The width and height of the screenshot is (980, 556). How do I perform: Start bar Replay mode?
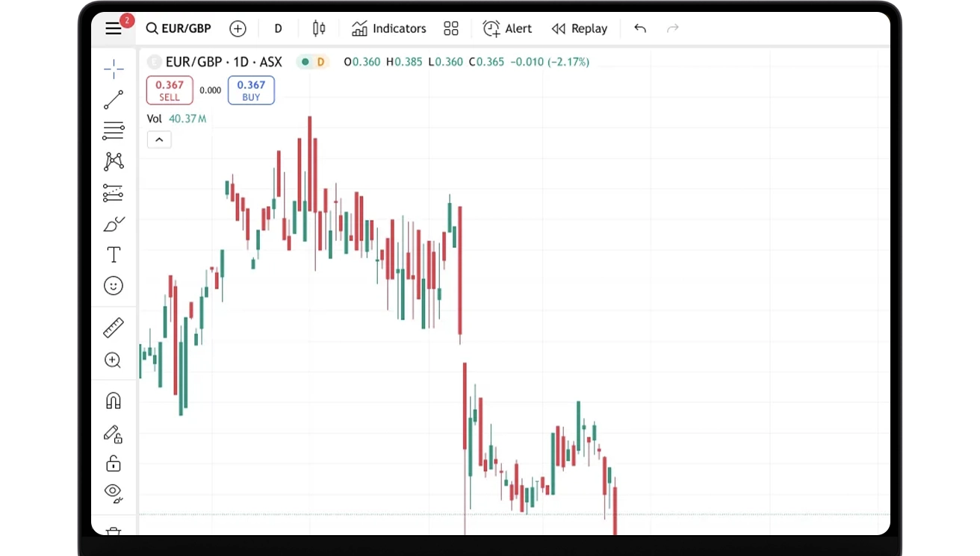tap(580, 28)
